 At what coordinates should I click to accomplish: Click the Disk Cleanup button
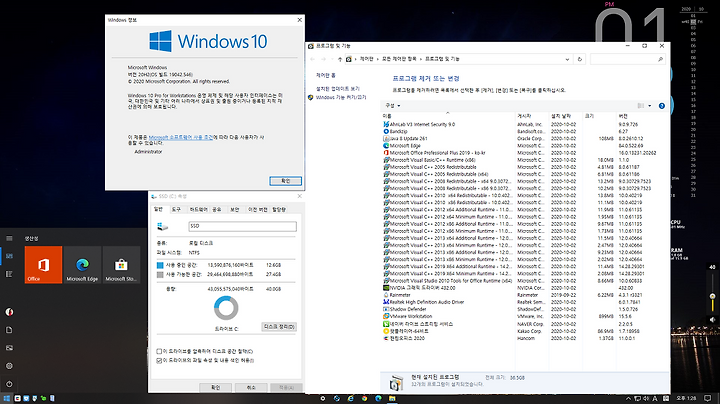point(279,327)
